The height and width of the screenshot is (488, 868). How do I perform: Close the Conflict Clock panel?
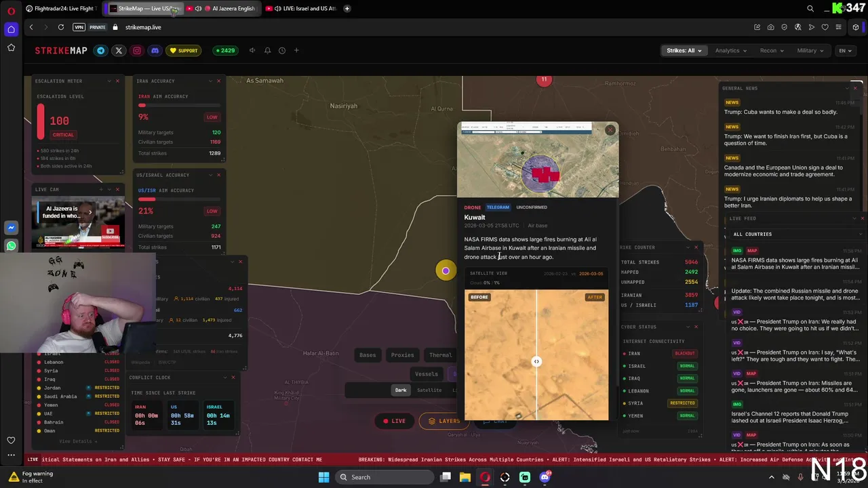point(233,377)
